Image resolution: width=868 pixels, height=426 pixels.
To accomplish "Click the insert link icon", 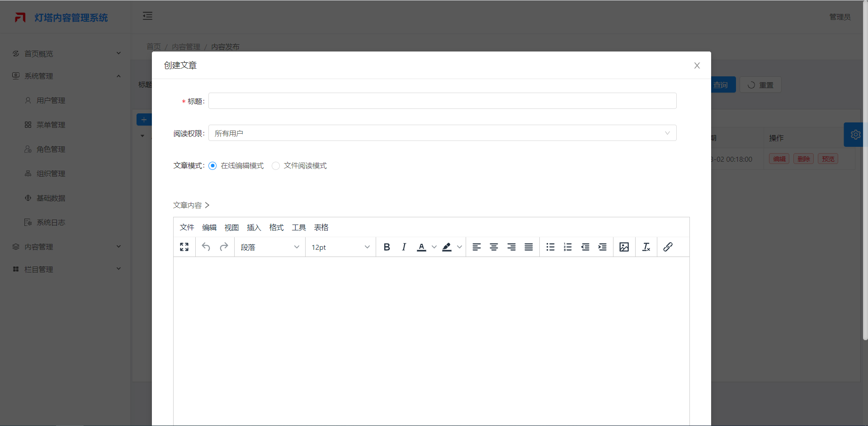I will click(668, 247).
